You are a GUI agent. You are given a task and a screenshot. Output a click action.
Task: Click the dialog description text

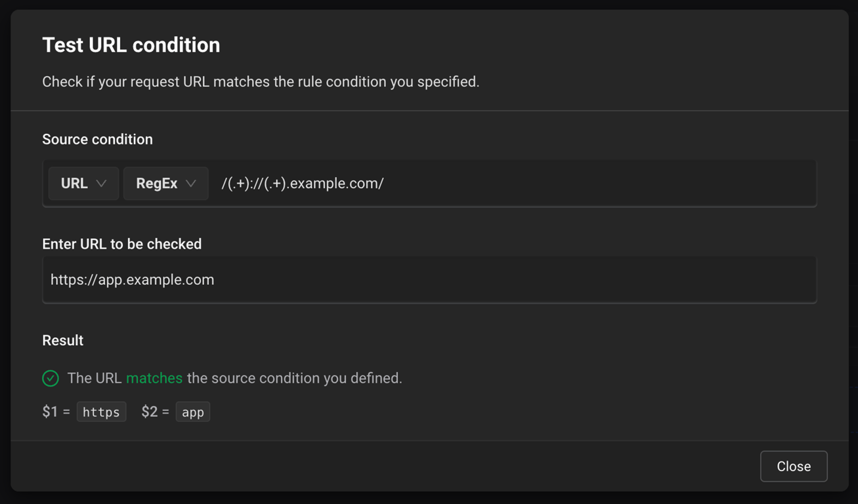tap(261, 82)
